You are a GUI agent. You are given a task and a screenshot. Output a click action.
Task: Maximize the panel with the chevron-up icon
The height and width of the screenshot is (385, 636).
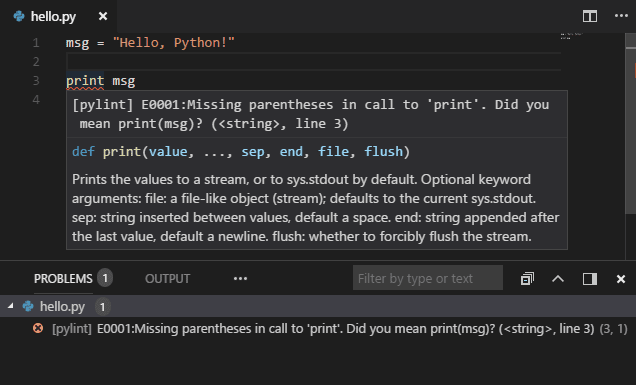[558, 279]
